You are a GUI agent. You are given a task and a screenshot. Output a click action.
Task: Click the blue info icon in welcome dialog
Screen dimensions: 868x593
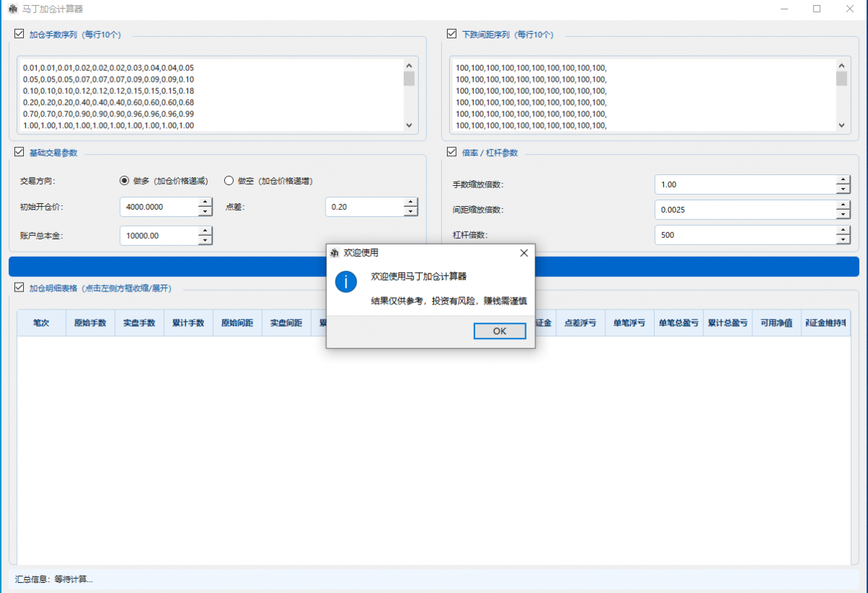click(346, 283)
